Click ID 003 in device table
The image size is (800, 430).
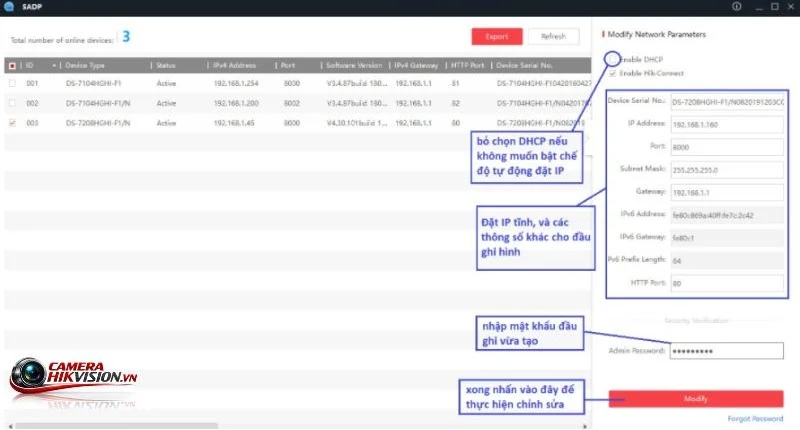[x=32, y=123]
